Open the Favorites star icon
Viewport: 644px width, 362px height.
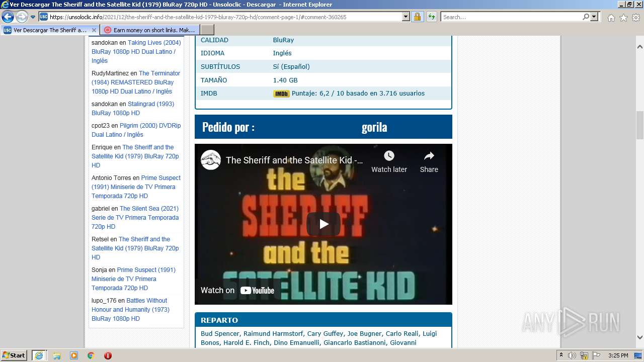pyautogui.click(x=623, y=18)
